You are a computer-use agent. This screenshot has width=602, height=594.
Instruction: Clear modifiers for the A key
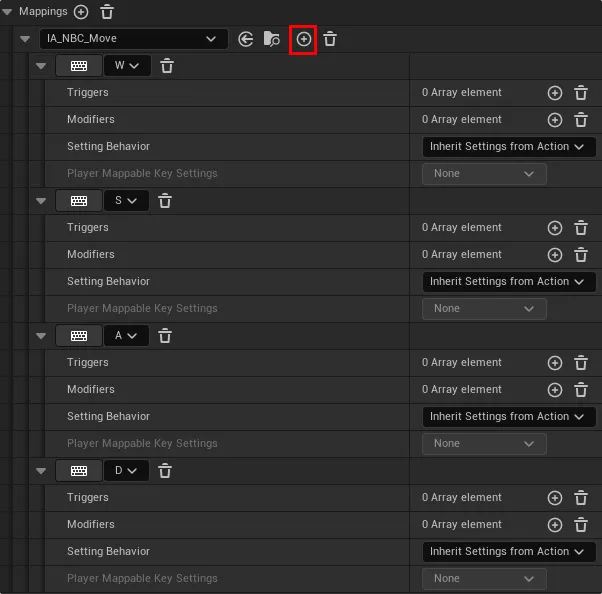point(581,390)
